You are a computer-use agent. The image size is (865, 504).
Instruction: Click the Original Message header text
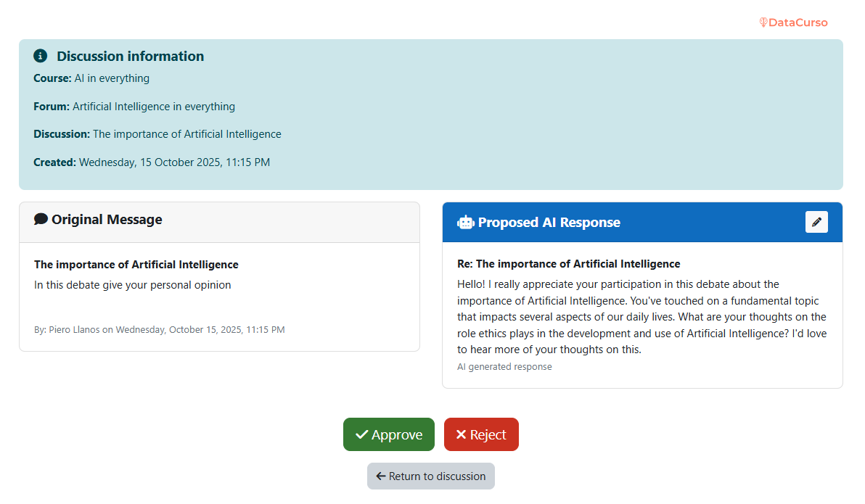(107, 219)
